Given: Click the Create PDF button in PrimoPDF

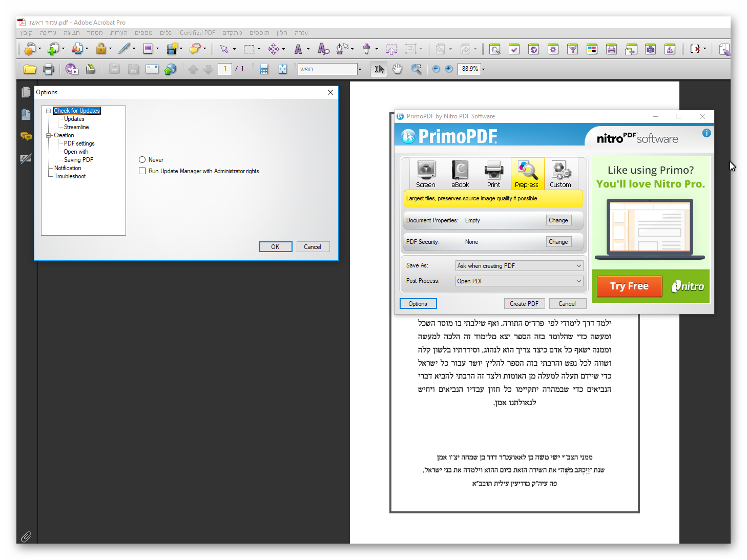Looking at the screenshot, I should (524, 304).
